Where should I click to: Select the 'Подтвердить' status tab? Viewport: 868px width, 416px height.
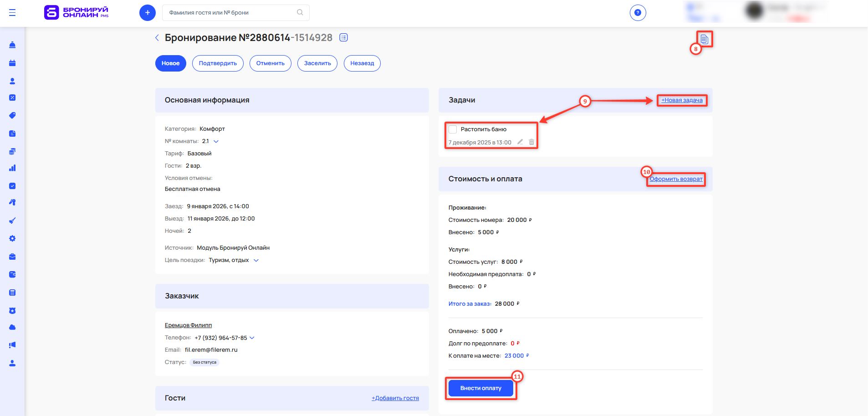click(218, 63)
